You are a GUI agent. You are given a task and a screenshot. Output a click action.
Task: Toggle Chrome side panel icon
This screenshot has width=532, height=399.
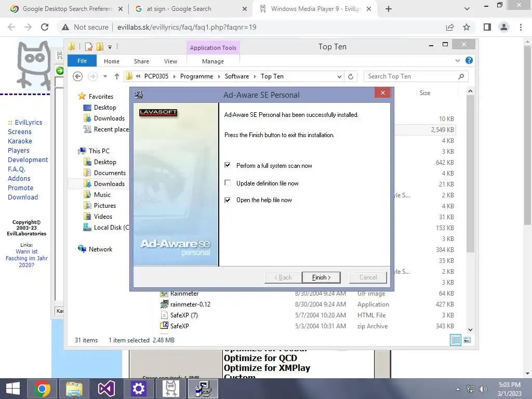point(487,27)
